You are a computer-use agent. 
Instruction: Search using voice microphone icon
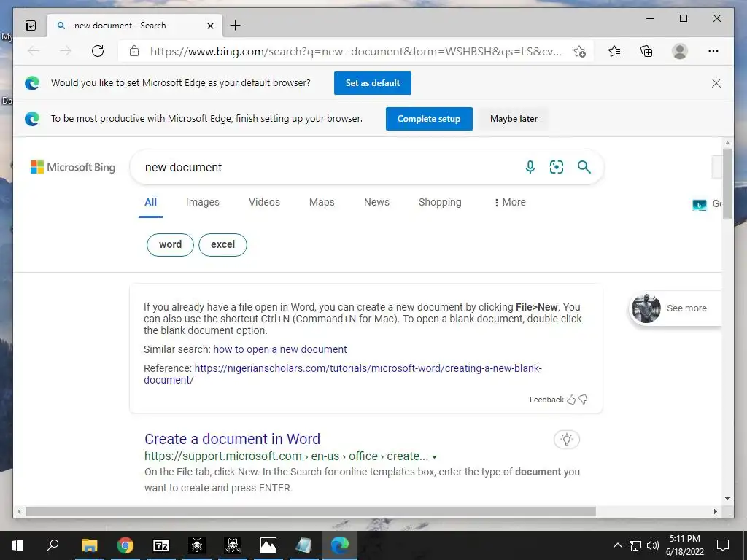[x=530, y=167]
